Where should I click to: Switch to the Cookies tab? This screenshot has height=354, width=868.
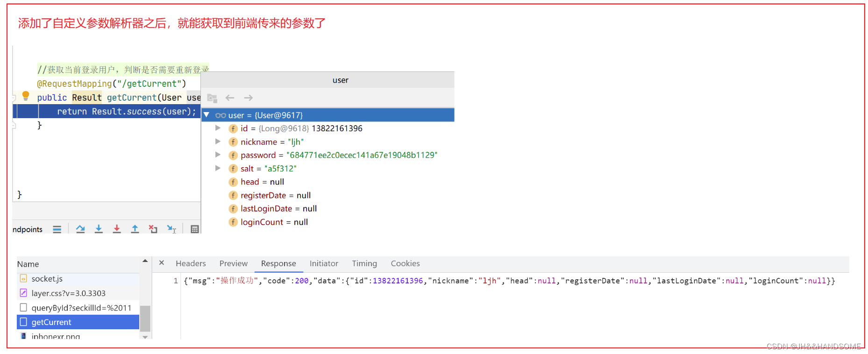coord(405,263)
